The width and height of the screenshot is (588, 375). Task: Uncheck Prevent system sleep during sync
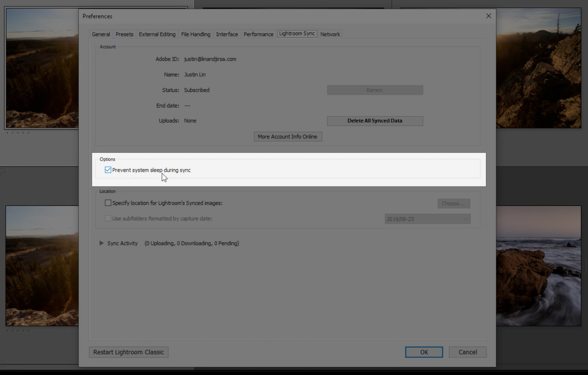click(x=108, y=170)
